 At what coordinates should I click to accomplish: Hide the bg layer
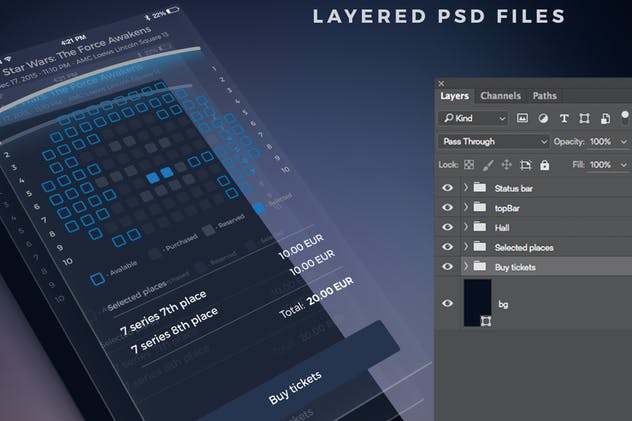click(x=447, y=302)
